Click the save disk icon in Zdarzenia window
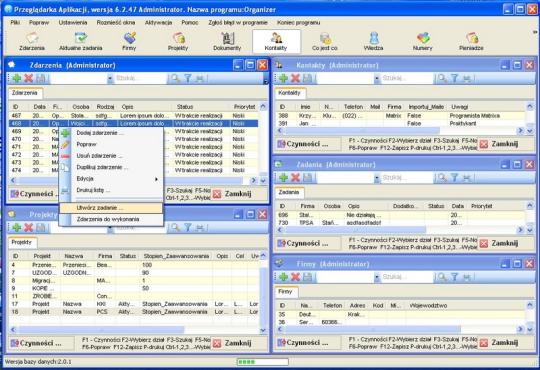Viewport: 540px width, 370px height. [x=41, y=79]
